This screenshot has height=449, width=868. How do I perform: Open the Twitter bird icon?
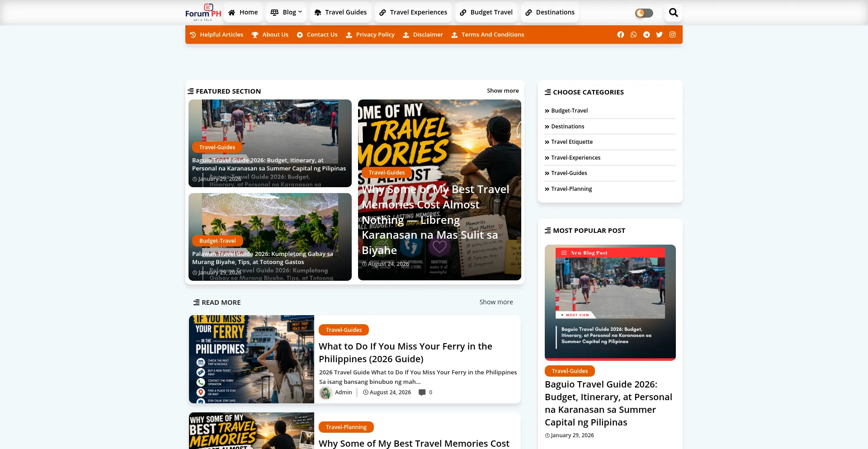tap(660, 35)
